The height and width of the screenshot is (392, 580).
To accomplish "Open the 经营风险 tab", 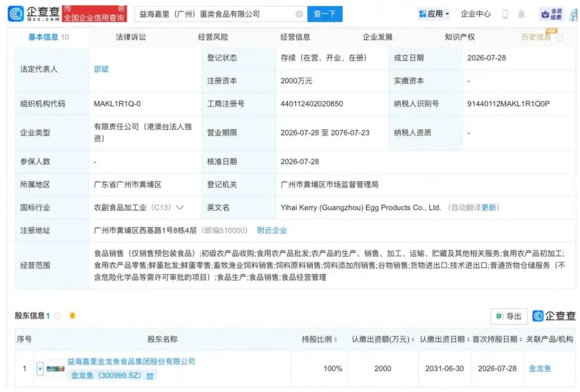I will tap(213, 37).
